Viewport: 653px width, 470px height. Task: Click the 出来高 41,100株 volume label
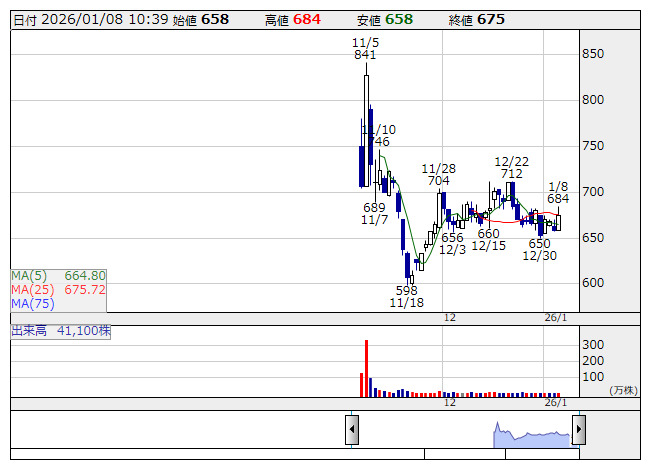tap(61, 331)
